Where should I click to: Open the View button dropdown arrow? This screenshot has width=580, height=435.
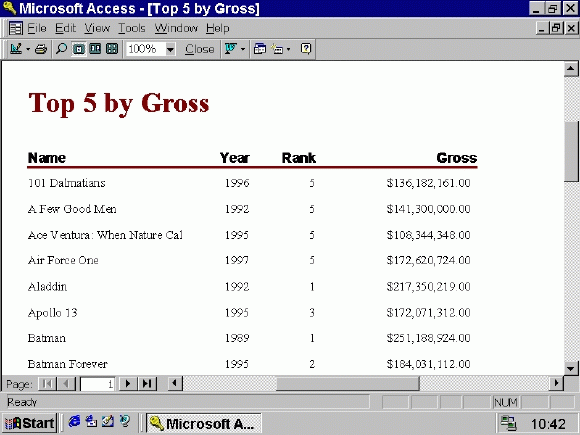28,49
